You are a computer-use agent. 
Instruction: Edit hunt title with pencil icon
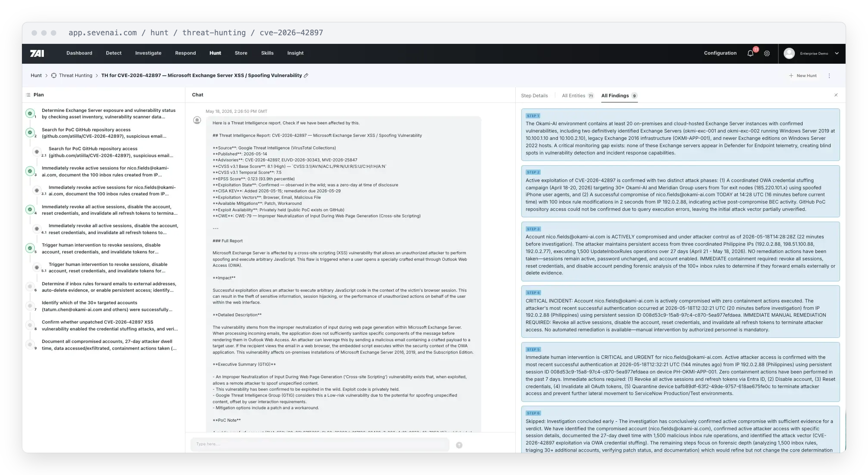point(306,75)
